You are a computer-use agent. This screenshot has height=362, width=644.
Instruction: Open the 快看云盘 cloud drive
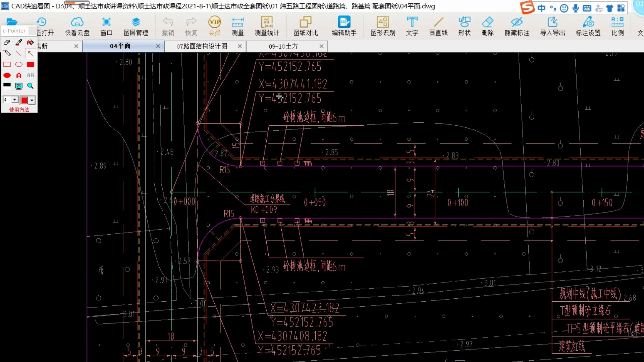77,26
